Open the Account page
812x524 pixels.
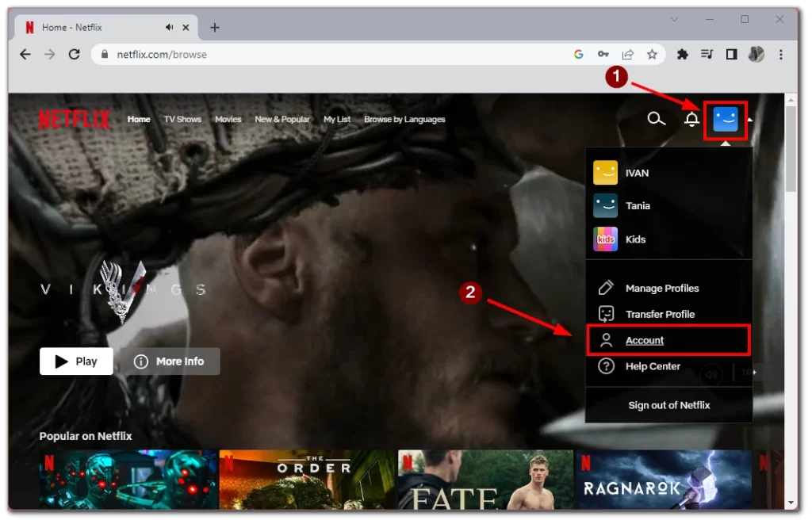[668, 340]
